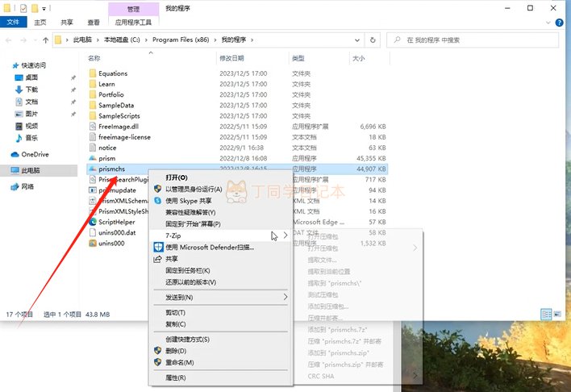Open the recent locations dropdown

coord(35,40)
